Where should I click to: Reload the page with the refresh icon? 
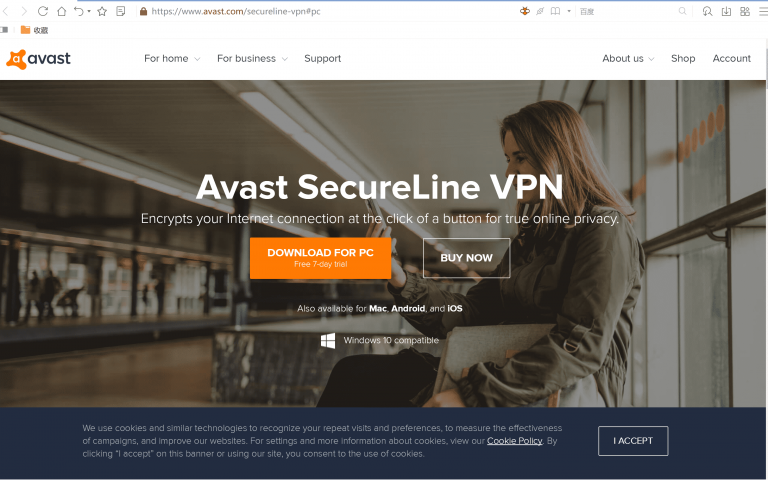[x=43, y=11]
